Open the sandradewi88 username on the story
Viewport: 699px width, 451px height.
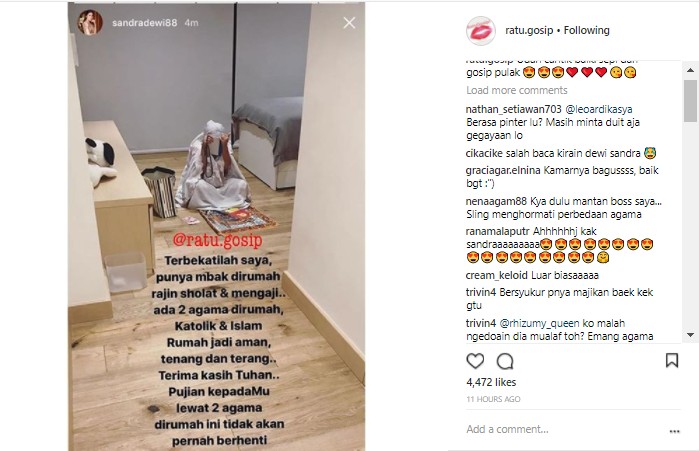144,23
